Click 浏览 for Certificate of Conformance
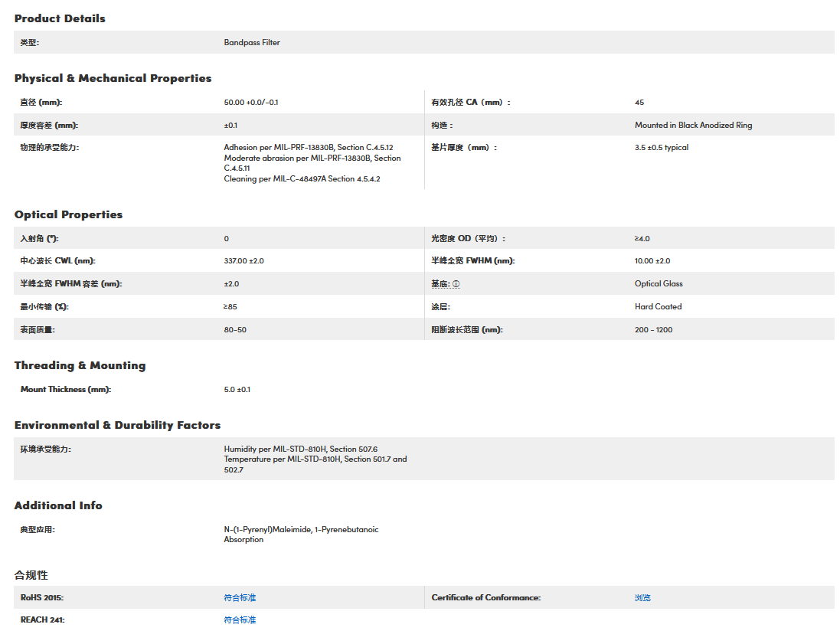Image resolution: width=840 pixels, height=644 pixels. point(642,597)
